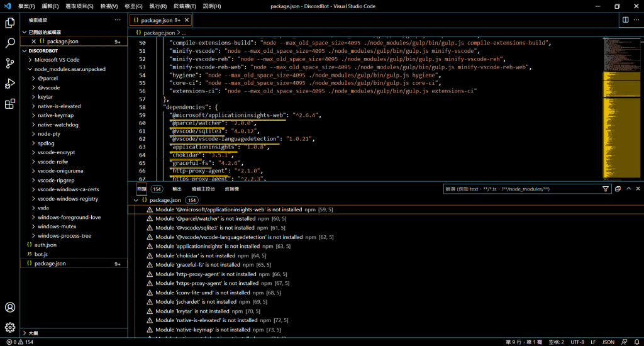Close package.json in open editors list
Image resolution: width=644 pixels, height=346 pixels.
coord(34,41)
